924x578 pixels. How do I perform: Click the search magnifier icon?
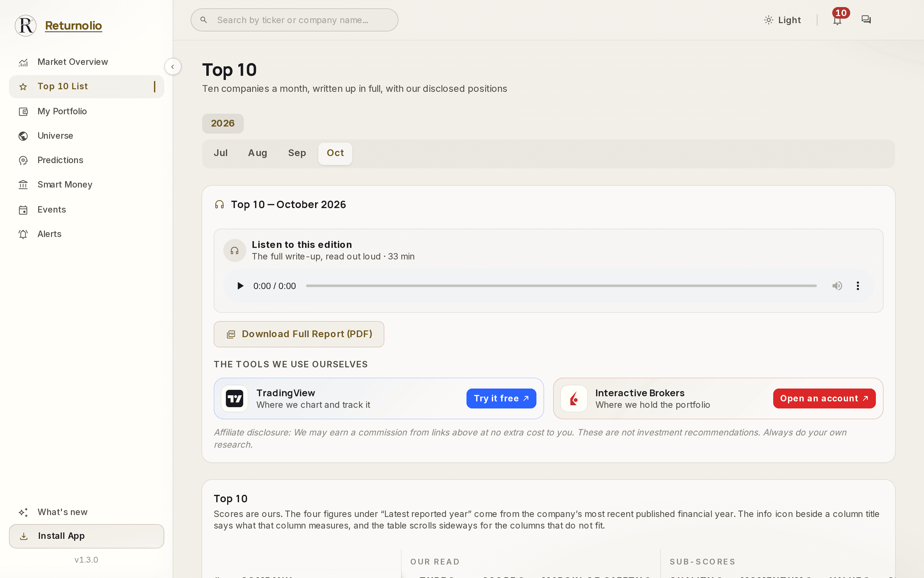(204, 20)
